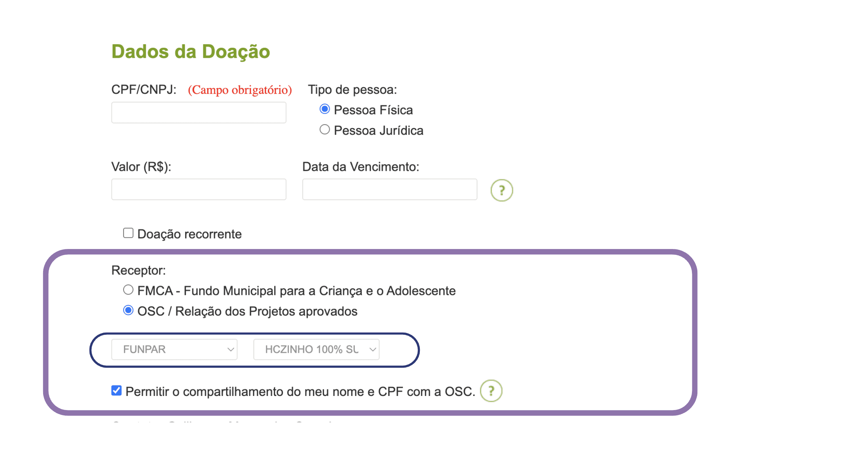Pick the OSC radio button as receptor
Image resolution: width=868 pixels, height=456 pixels.
[128, 311]
